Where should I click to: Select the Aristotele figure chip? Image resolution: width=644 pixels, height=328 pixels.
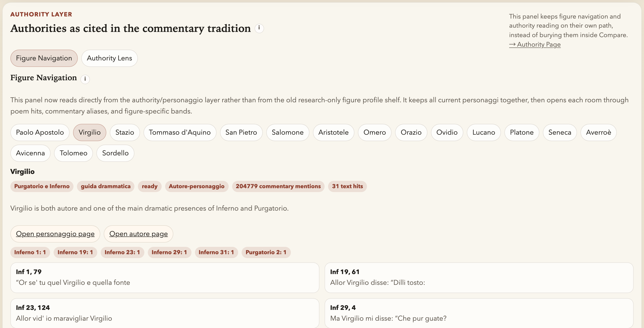(333, 132)
